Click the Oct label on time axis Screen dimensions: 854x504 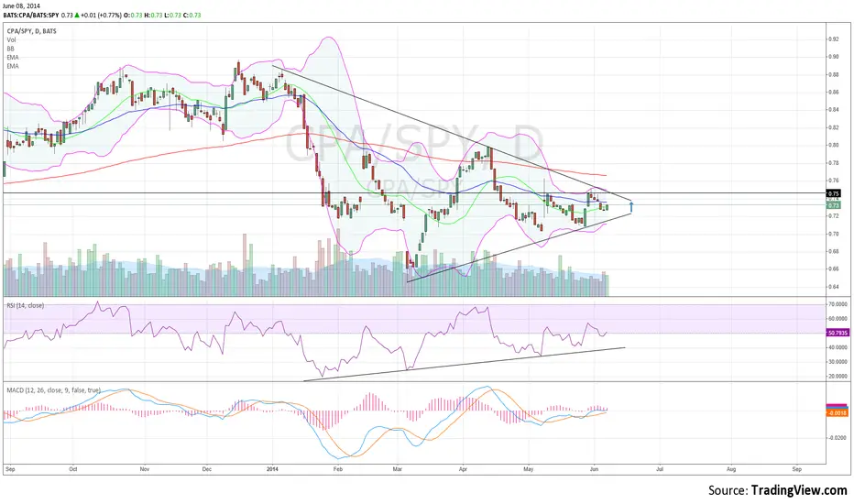pos(73,468)
